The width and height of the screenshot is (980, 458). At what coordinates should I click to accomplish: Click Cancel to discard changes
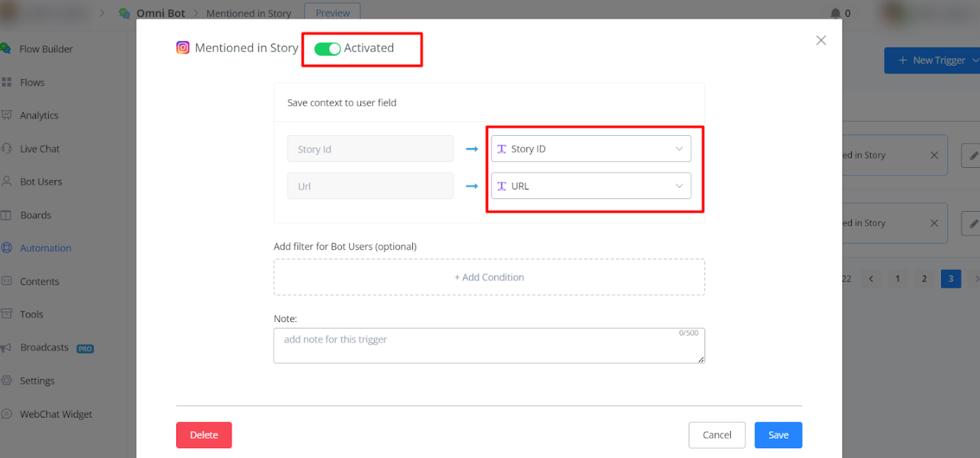(717, 435)
